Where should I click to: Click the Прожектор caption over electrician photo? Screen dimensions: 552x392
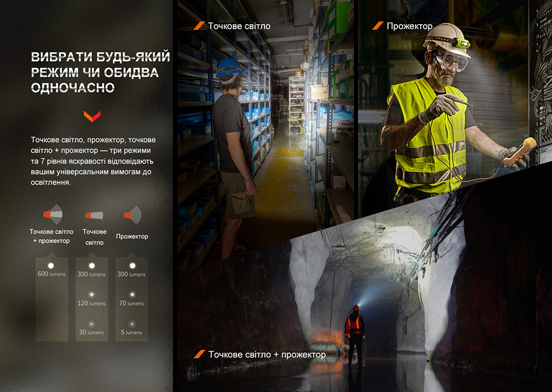[x=409, y=26]
